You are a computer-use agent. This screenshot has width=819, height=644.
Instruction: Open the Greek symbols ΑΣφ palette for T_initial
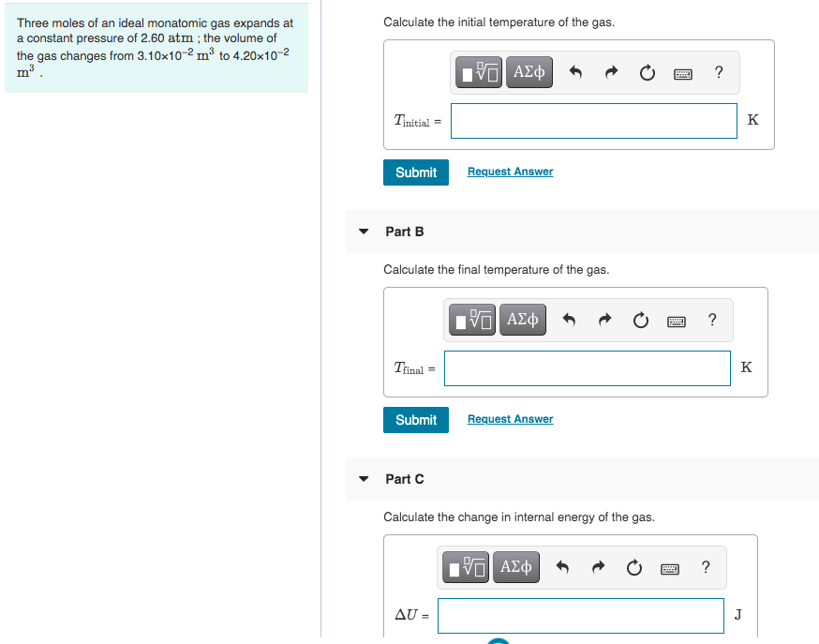(x=529, y=72)
